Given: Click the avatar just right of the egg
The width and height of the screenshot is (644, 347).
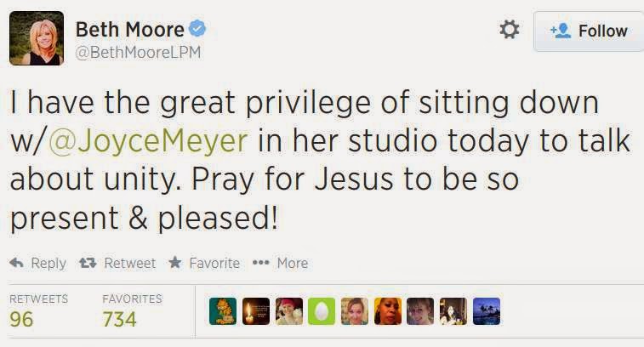Looking at the screenshot, I should pyautogui.click(x=355, y=311).
